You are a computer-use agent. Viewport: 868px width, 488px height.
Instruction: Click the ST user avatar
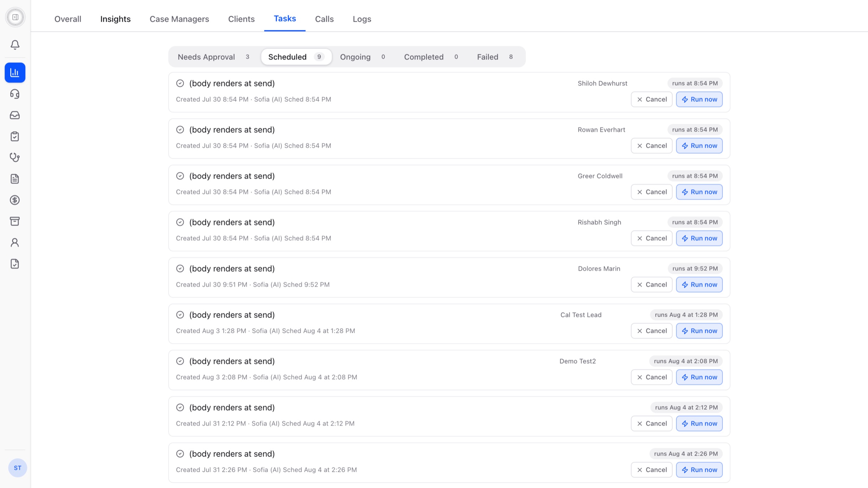(x=17, y=468)
